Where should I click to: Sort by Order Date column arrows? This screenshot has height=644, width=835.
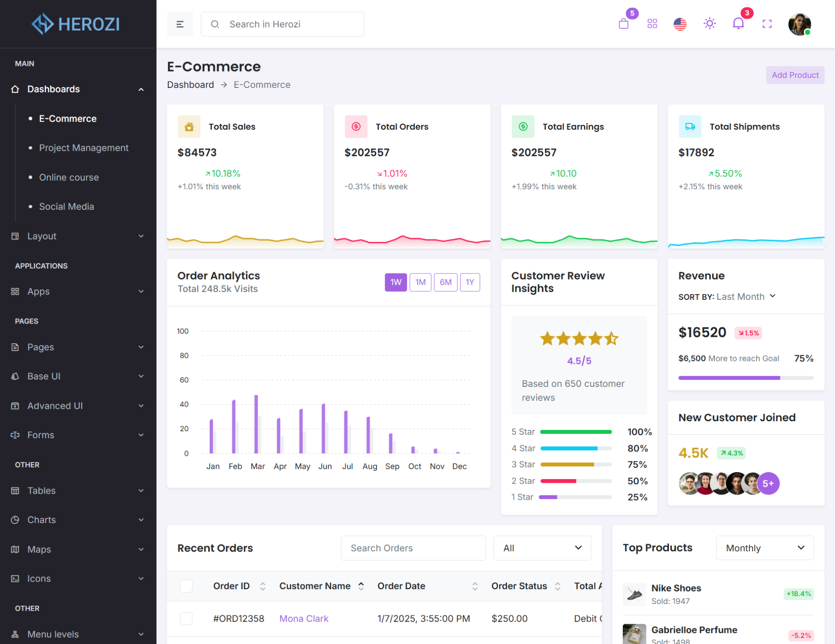coord(475,586)
